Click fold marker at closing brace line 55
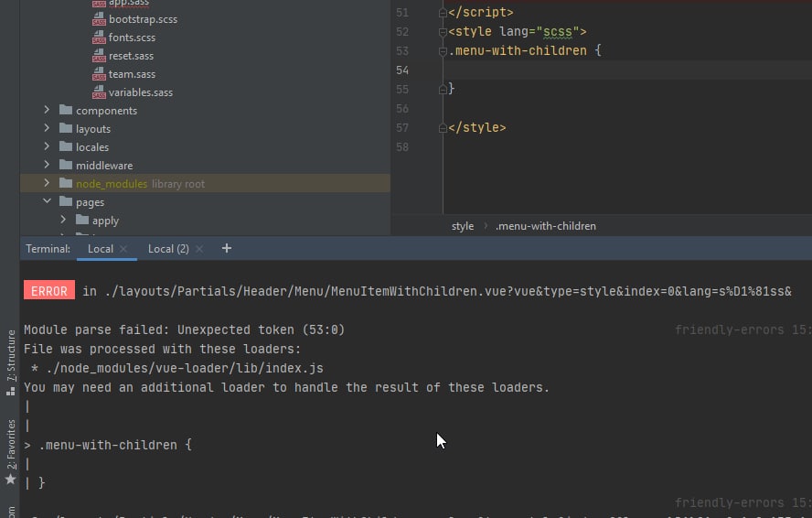 [x=443, y=90]
